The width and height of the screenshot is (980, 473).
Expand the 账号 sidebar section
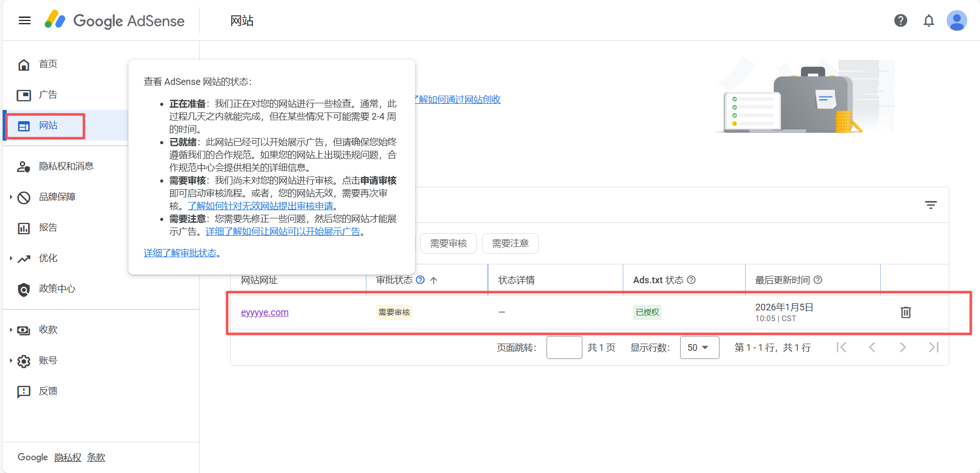click(11, 361)
